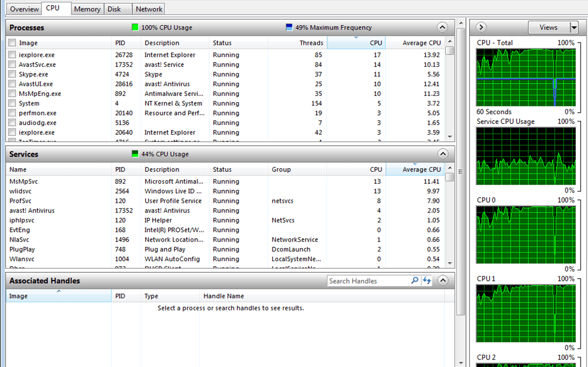Collapse the Services section chevron

pos(442,153)
